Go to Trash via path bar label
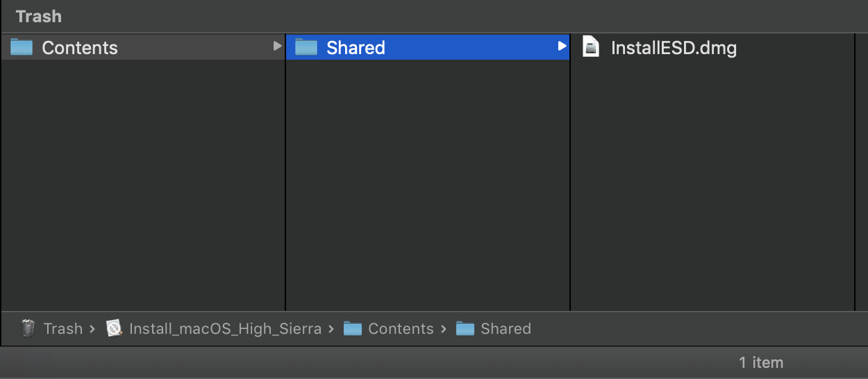Viewport: 868px width, 379px height. point(63,329)
